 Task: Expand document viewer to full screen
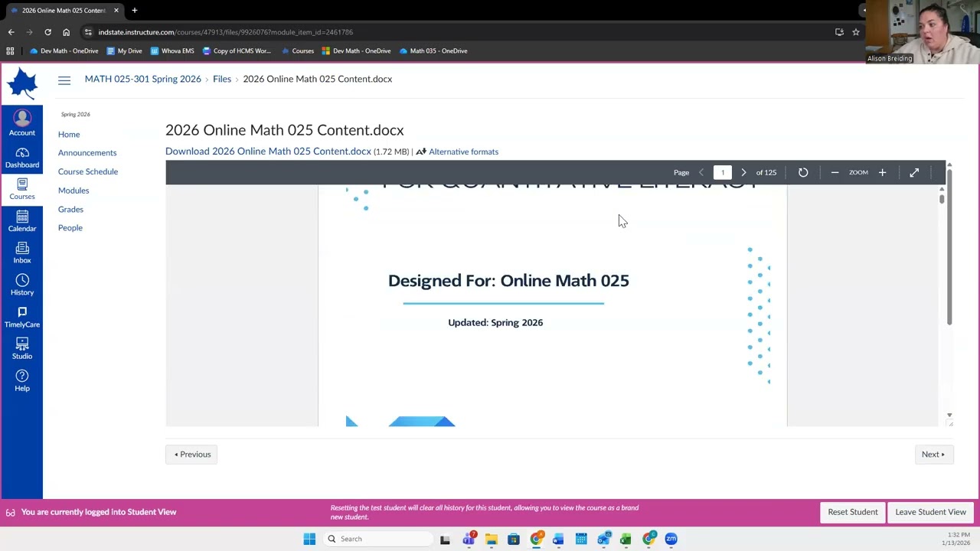914,173
